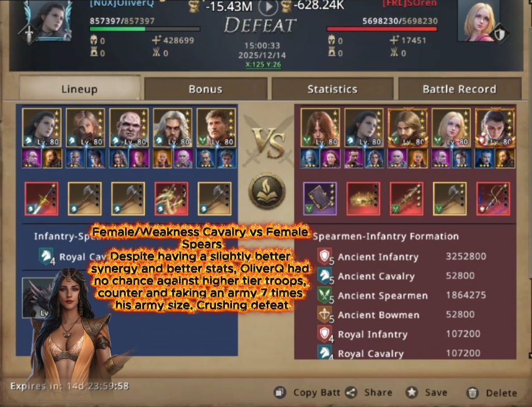Open the attacker's dark-haired avatar portrait
The height and width of the screenshot is (407, 532).
point(49,20)
